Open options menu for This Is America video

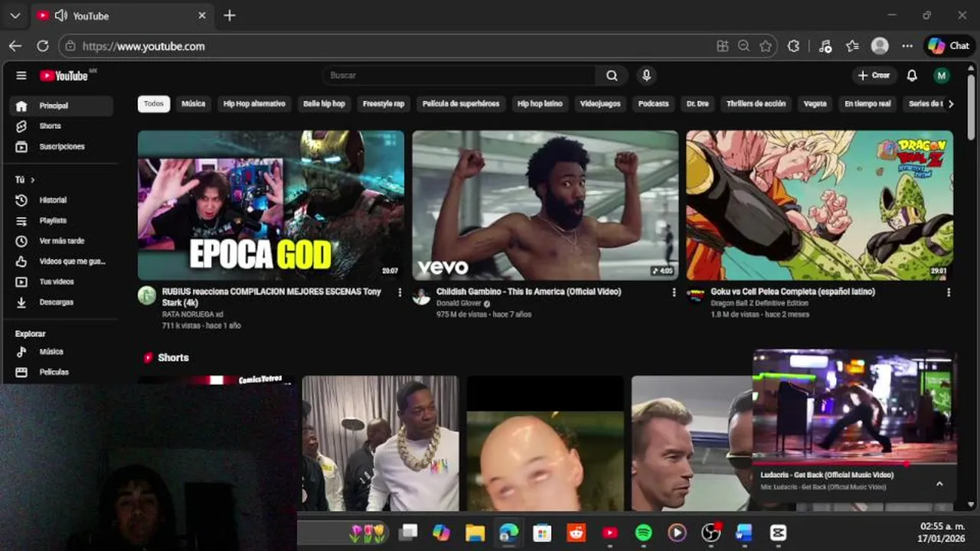pos(674,292)
